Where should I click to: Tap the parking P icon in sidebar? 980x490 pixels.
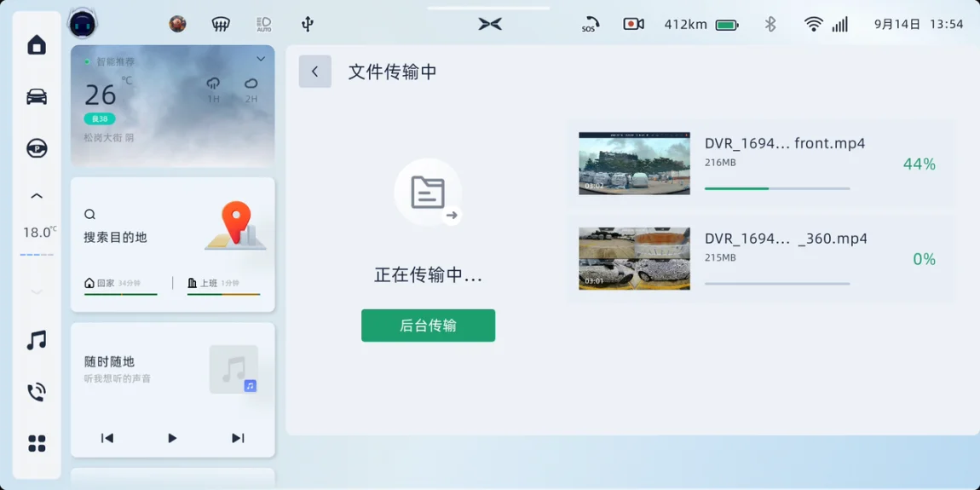pyautogui.click(x=37, y=148)
